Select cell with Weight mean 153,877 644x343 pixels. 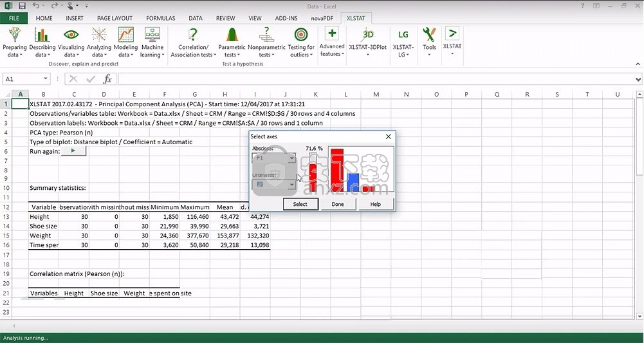coord(225,236)
